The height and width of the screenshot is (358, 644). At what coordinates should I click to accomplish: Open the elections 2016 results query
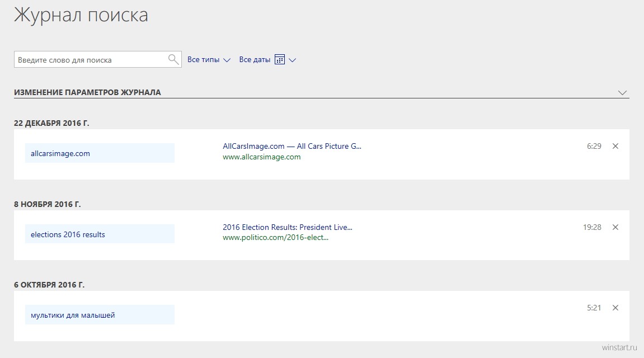(x=100, y=234)
